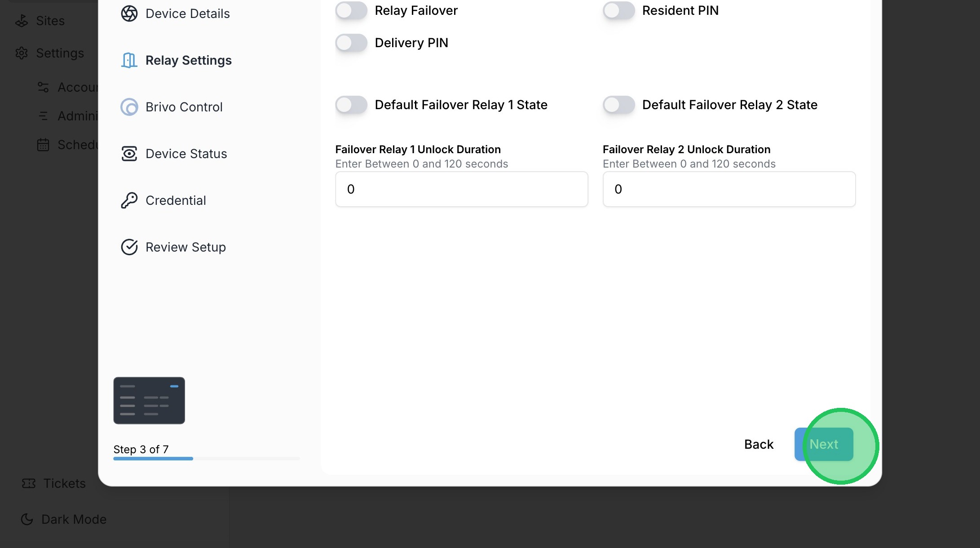Viewport: 980px width, 548px height.
Task: Click the Review Setup checkmark icon
Action: 129,247
